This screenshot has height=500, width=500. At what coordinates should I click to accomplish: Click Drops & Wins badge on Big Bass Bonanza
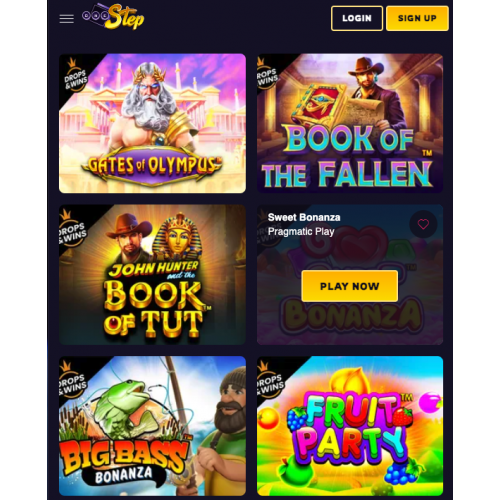(72, 380)
